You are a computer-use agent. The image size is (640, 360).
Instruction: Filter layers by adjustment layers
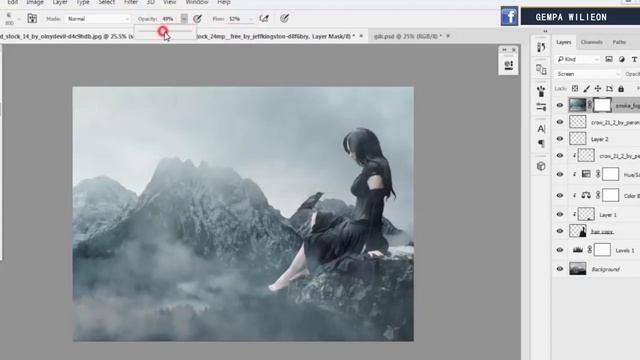622,59
